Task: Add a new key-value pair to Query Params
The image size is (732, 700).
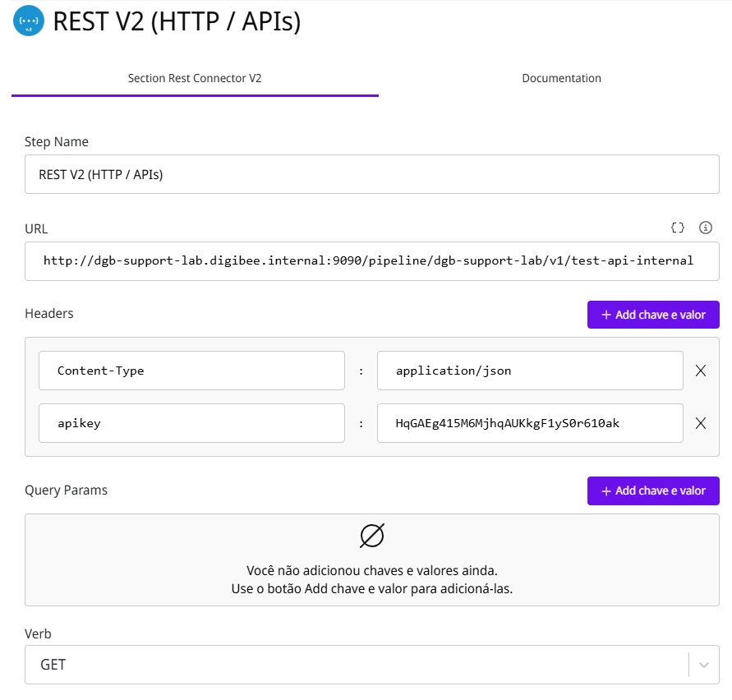Action: [653, 490]
